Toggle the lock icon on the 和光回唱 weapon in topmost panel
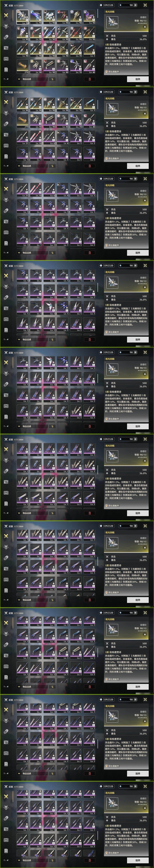Image resolution: width=154 pixels, height=868 pixels. pyautogui.click(x=145, y=27)
